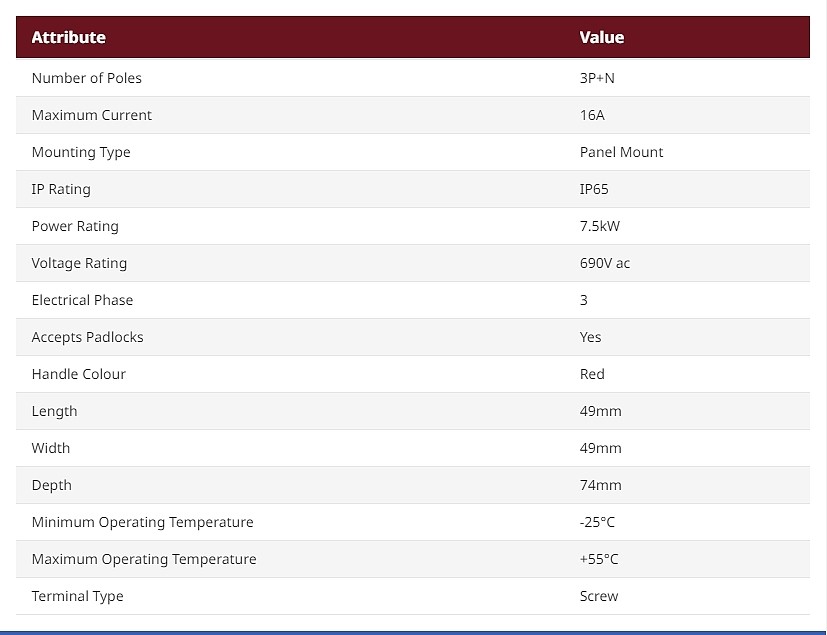The image size is (827, 635).
Task: Select the Minimum Operating Temperature label
Action: 142,522
